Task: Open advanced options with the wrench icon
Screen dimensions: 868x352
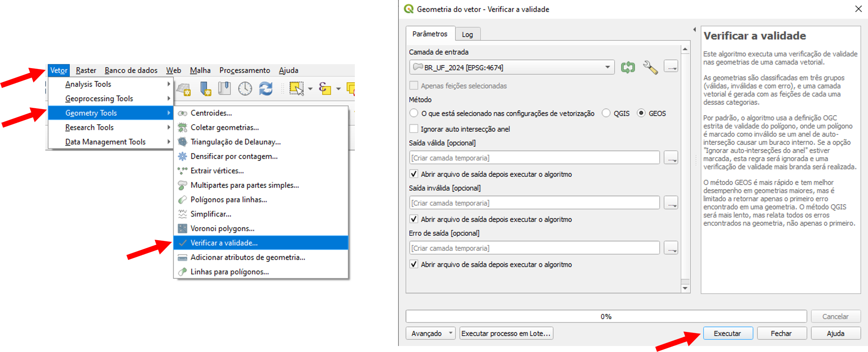Action: [x=650, y=67]
